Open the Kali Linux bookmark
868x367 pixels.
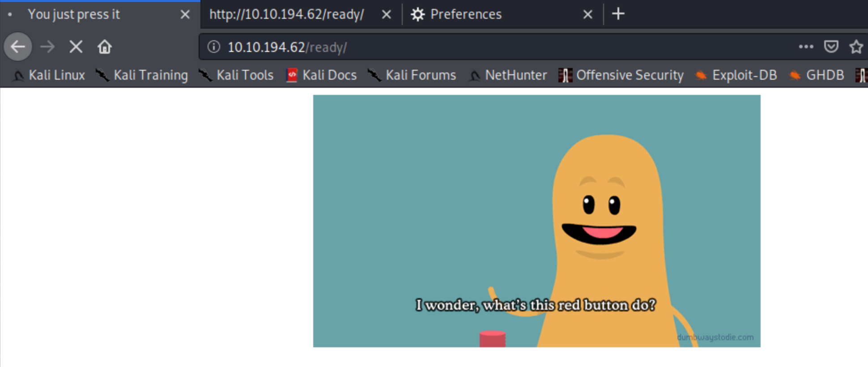coord(49,75)
